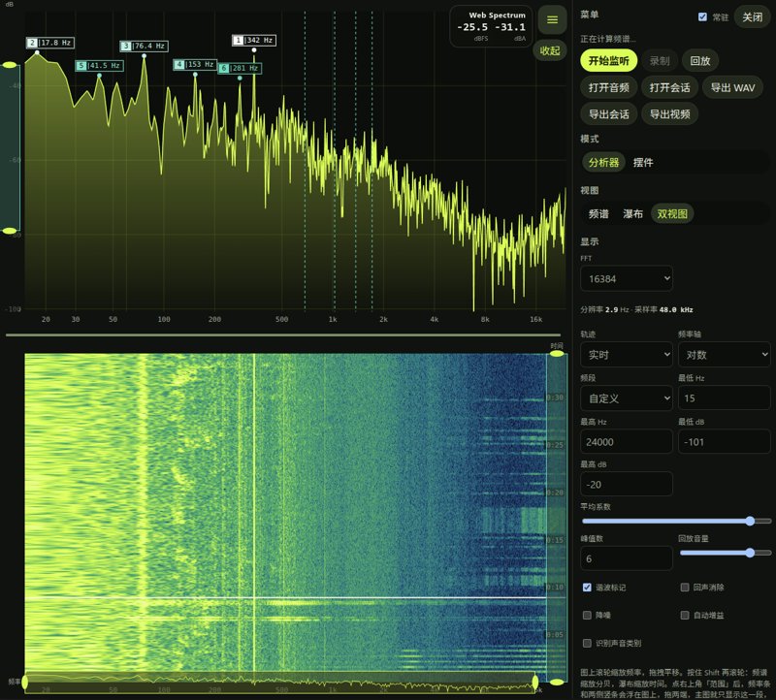Toggle the 常驻 checkbox
Image resolution: width=776 pixels, height=700 pixels.
(702, 16)
